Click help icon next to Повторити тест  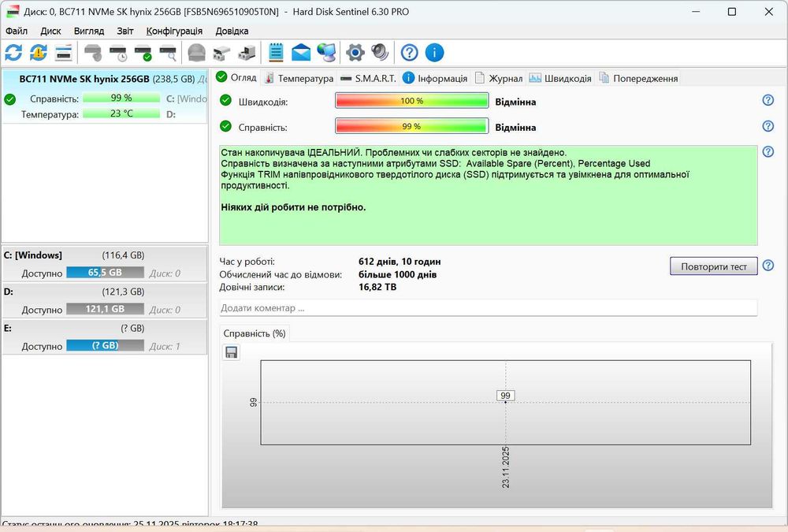pos(768,265)
